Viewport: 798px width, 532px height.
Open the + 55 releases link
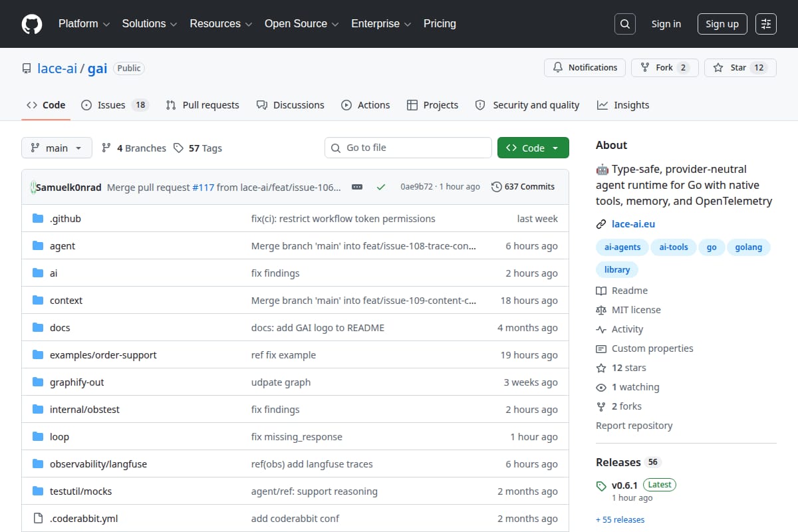pyautogui.click(x=620, y=519)
